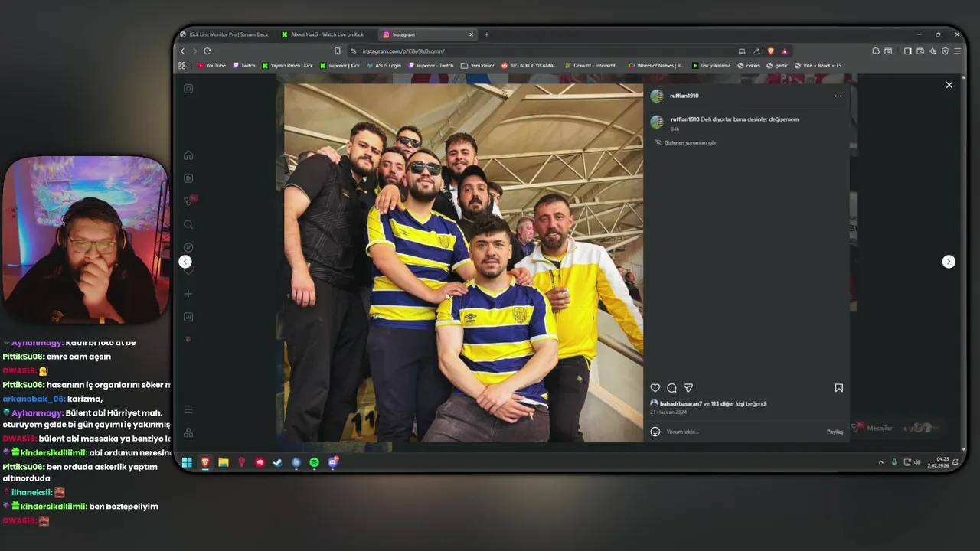Open File Explorer from the taskbar
The image size is (980, 551).
(x=224, y=462)
